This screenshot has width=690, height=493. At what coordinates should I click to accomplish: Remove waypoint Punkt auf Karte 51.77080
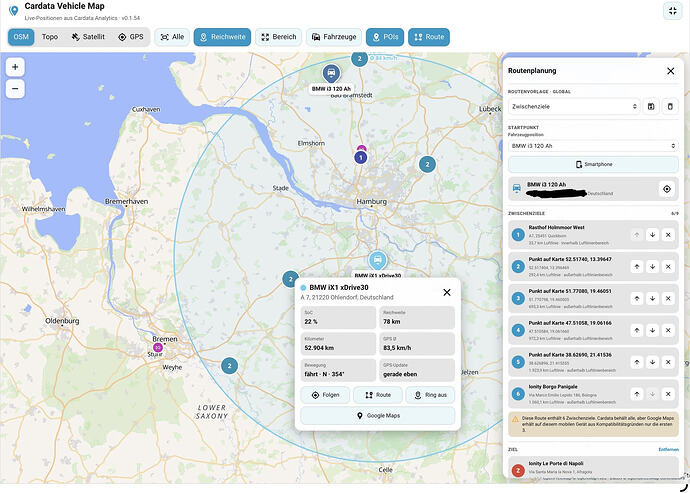tap(668, 298)
